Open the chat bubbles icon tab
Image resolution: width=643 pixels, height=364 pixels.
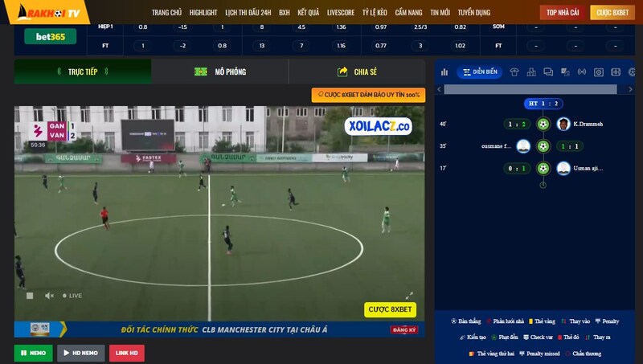coord(548,72)
